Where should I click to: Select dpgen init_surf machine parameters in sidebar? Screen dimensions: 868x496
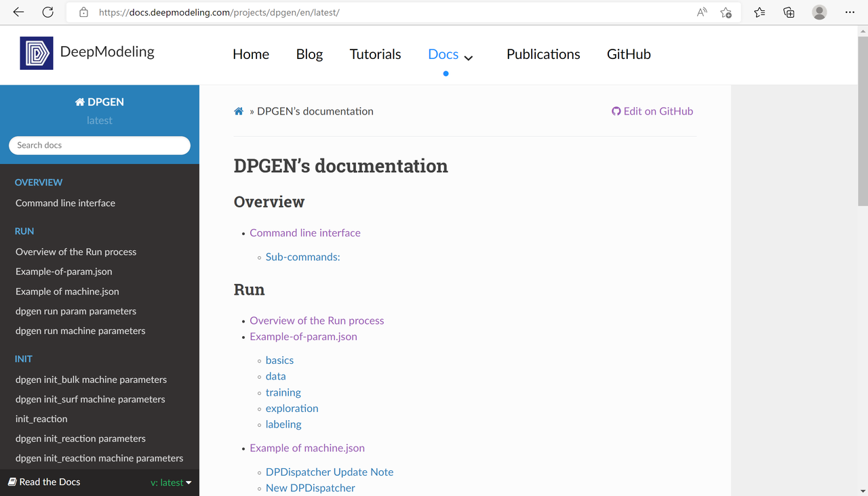90,399
